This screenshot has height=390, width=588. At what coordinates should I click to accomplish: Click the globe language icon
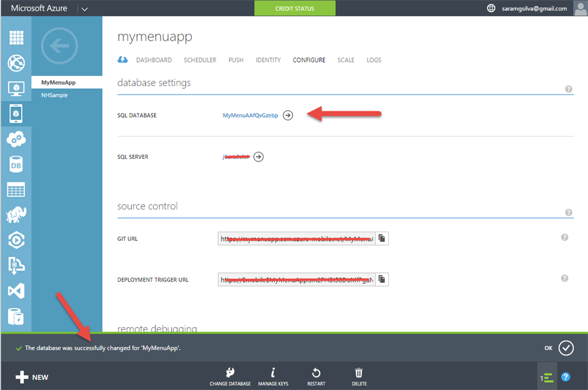tap(491, 8)
